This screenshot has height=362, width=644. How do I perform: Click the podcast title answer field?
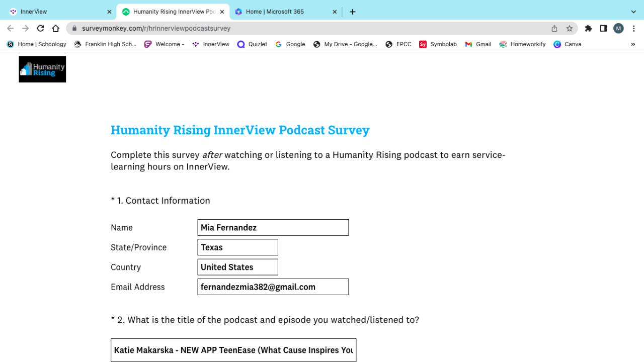click(x=233, y=350)
